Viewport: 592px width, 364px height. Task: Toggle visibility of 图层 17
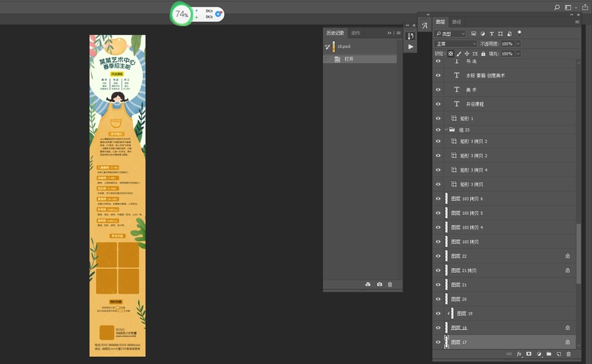[x=438, y=342]
